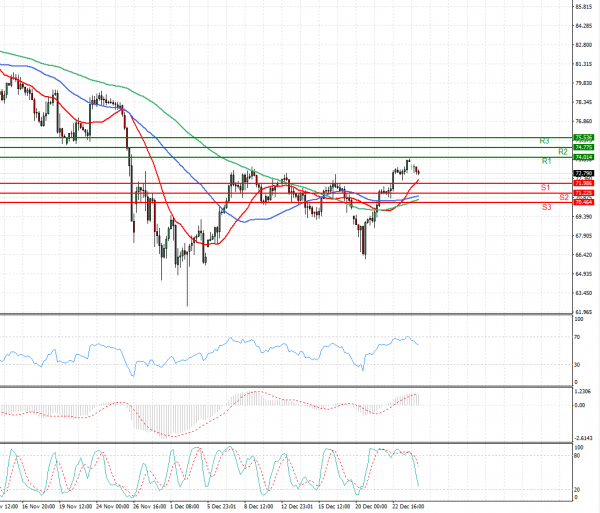Viewport: 600px width, 513px height.
Task: Click the 79.830 price axis value
Action: [584, 83]
